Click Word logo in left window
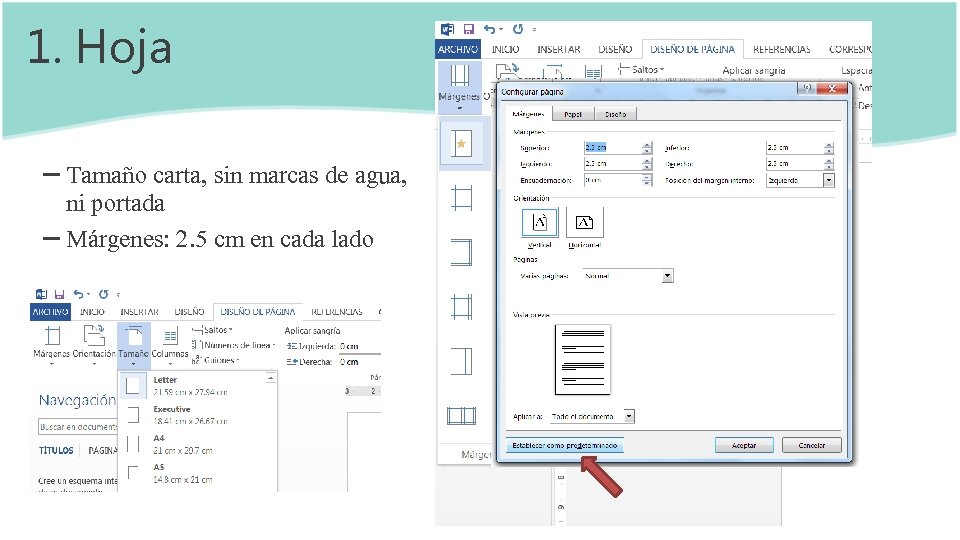Image resolution: width=960 pixels, height=540 pixels. [x=41, y=294]
